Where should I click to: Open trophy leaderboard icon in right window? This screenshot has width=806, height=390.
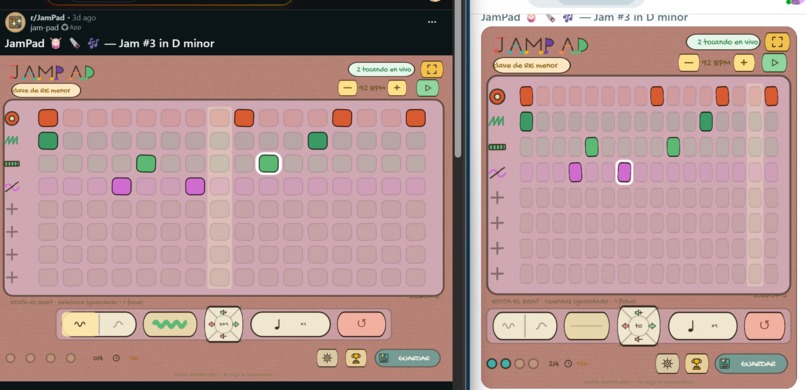click(697, 363)
